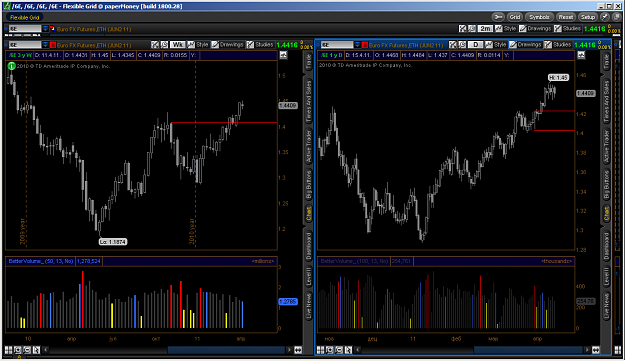Viewport: 625px width, 361px height.
Task: Open Active Trader side tab of left chart
Action: (309, 146)
